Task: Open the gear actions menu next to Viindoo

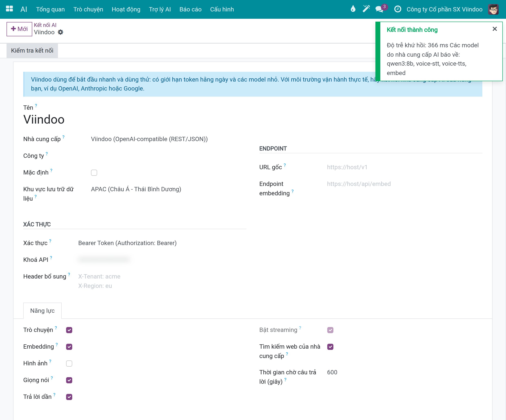Action: coord(60,32)
